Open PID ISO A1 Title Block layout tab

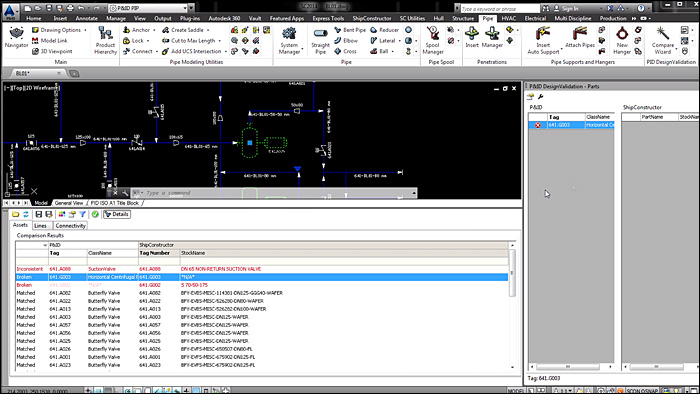coord(115,203)
